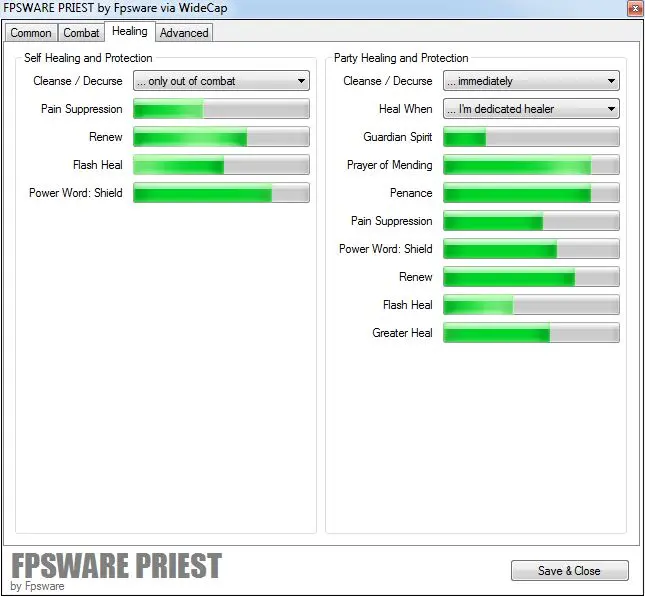Close the FPSWARE PRIEST window
Screen dimensions: 645x597
(632, 9)
